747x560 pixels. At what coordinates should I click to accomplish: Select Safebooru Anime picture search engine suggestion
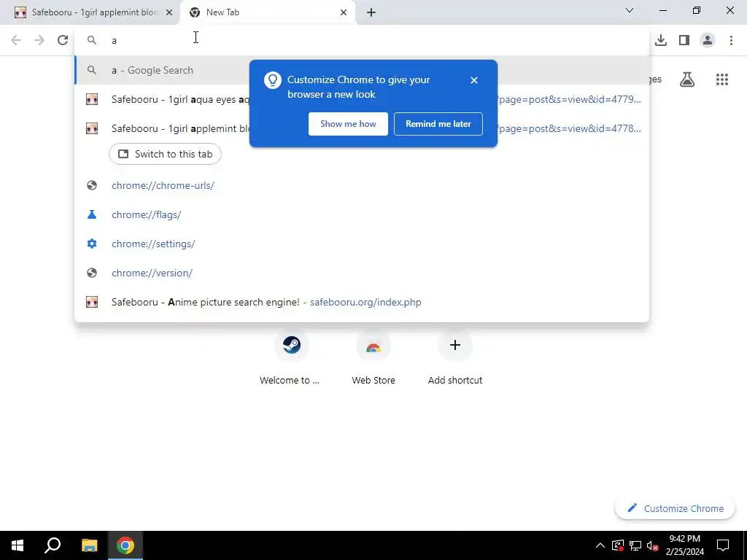click(x=362, y=302)
